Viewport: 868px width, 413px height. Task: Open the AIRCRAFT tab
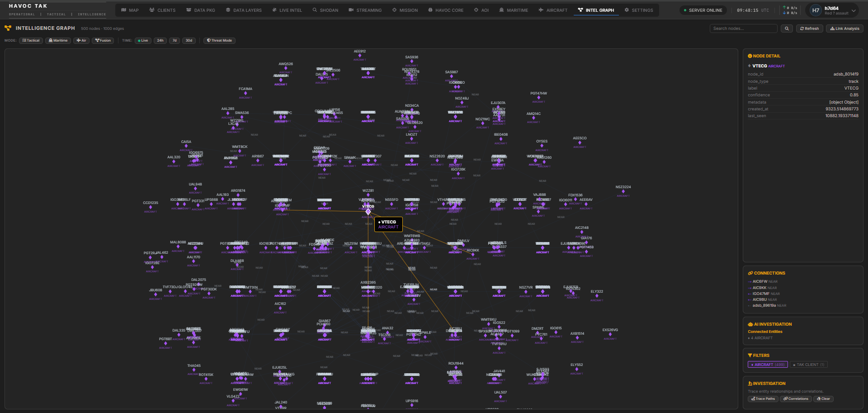point(553,10)
